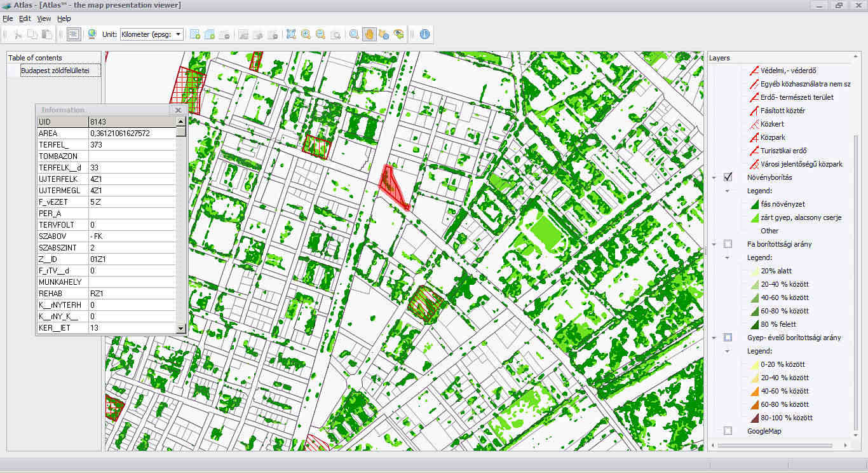Screen dimensions: 868x473
Task: Click the Turisztikai erdő legend symbol
Action: pos(754,151)
